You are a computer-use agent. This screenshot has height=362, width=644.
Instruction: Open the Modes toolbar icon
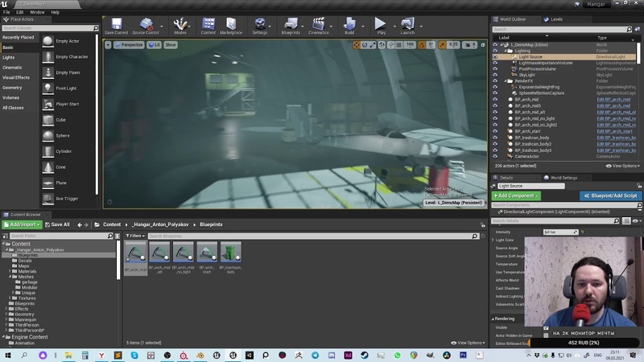coord(180,26)
